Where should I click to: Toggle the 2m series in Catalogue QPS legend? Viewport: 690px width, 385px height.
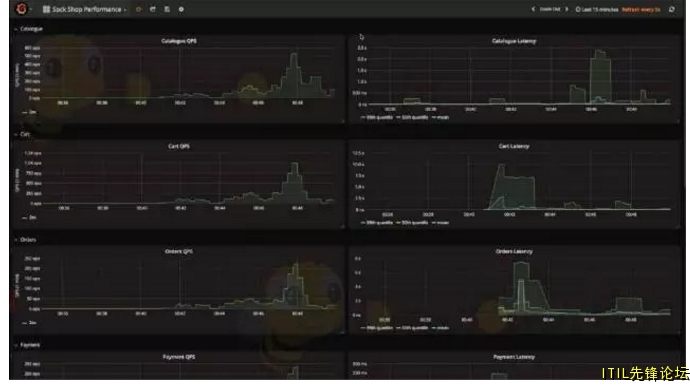click(29, 112)
